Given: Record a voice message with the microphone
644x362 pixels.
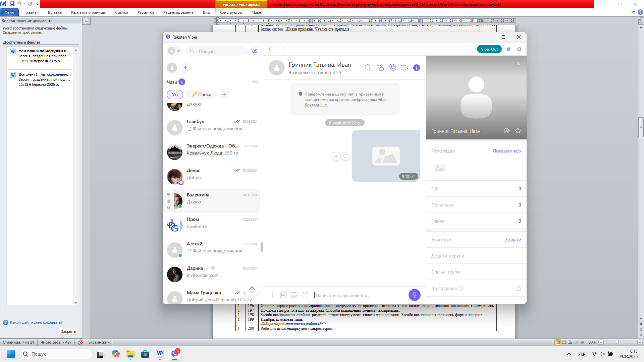Looking at the screenshot, I should (x=414, y=295).
